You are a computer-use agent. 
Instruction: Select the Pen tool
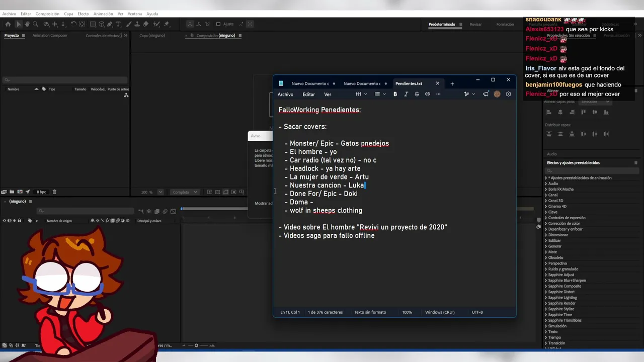click(x=110, y=24)
